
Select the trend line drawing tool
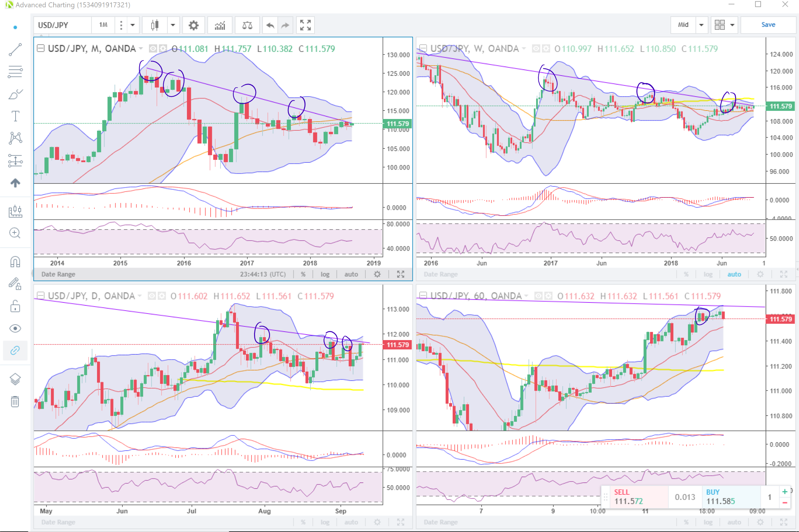click(x=15, y=50)
